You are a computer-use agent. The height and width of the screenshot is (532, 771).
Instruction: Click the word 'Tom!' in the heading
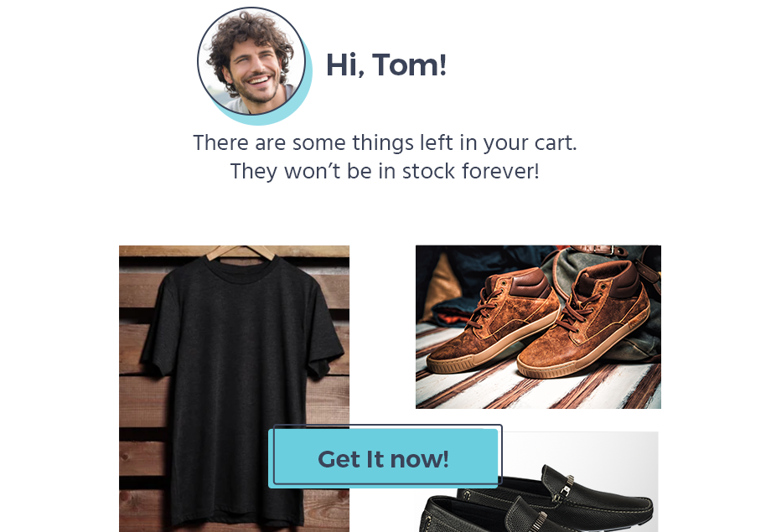409,65
